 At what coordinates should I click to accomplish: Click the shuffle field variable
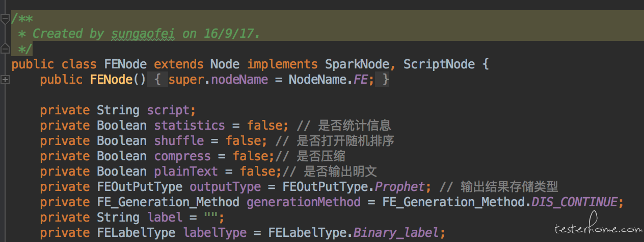click(x=178, y=141)
